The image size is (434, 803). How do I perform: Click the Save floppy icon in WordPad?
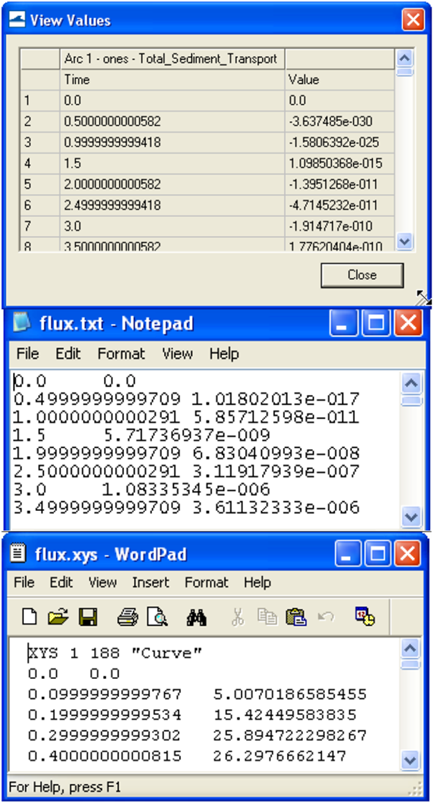pos(88,616)
